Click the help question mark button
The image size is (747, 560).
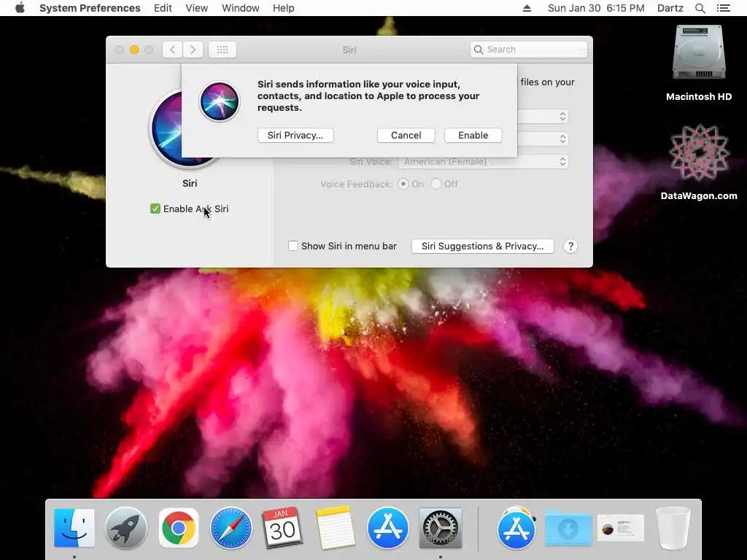570,246
